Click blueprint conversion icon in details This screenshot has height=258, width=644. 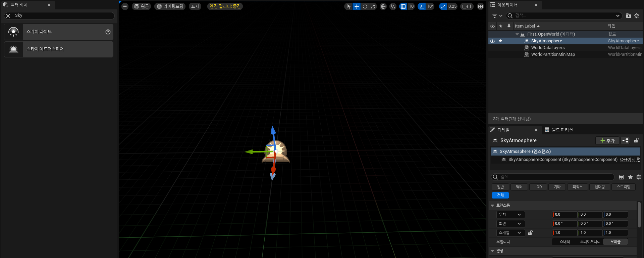pyautogui.click(x=625, y=140)
